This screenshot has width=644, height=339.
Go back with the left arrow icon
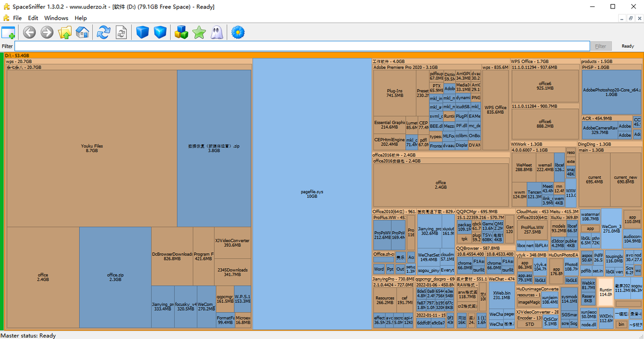point(30,33)
